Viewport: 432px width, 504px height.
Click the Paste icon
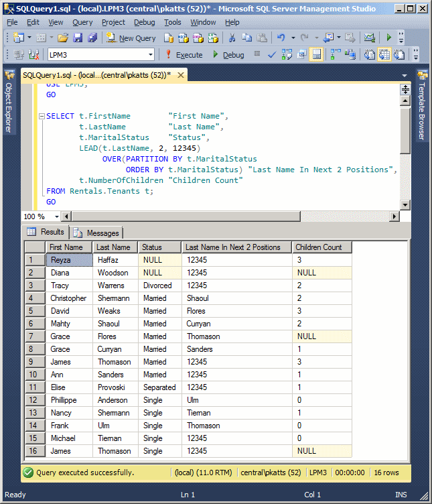coord(262,38)
